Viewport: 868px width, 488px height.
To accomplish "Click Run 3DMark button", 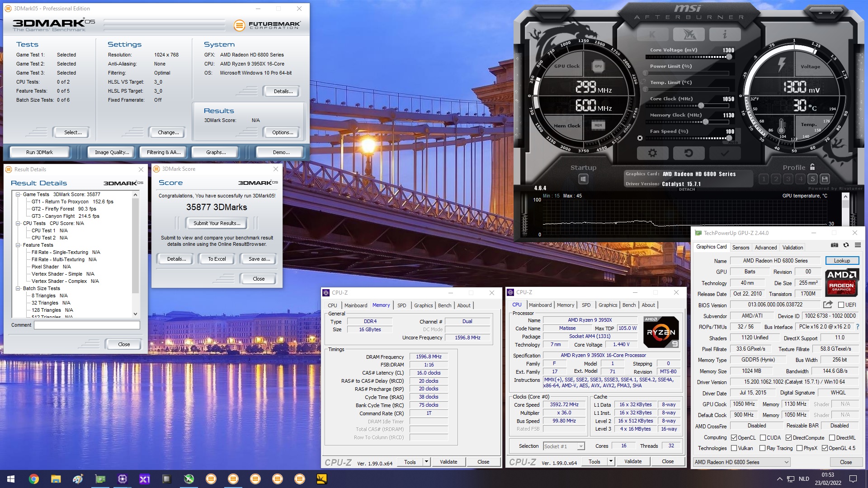I will pos(39,152).
